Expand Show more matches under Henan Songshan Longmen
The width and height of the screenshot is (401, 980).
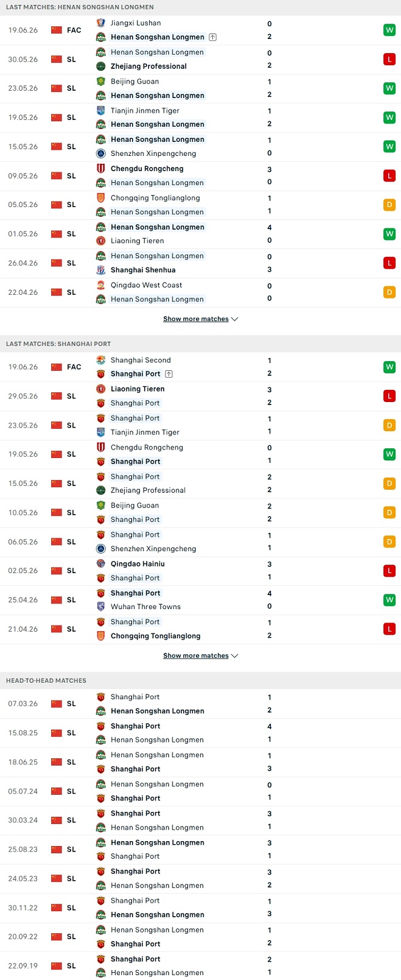(x=200, y=319)
